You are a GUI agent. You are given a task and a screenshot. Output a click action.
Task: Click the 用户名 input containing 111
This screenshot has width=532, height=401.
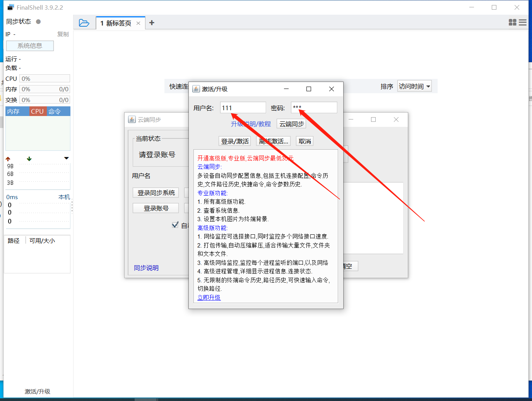click(243, 107)
